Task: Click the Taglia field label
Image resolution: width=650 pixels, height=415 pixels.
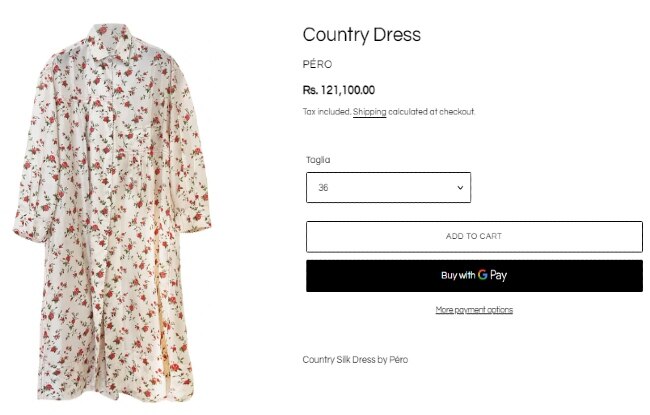Action: 318,160
